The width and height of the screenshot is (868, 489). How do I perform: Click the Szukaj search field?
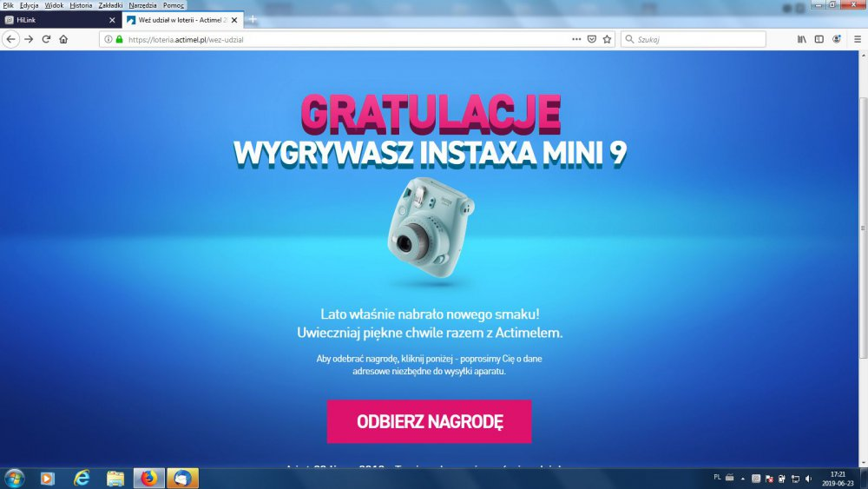(694, 39)
